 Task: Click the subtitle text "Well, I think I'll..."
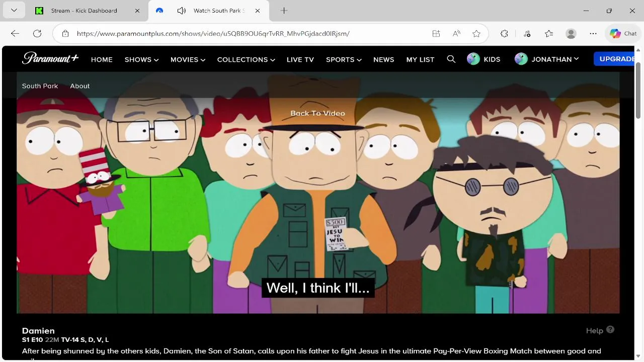(318, 288)
